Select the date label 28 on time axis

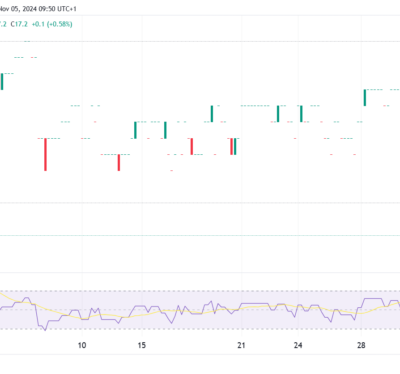click(361, 345)
